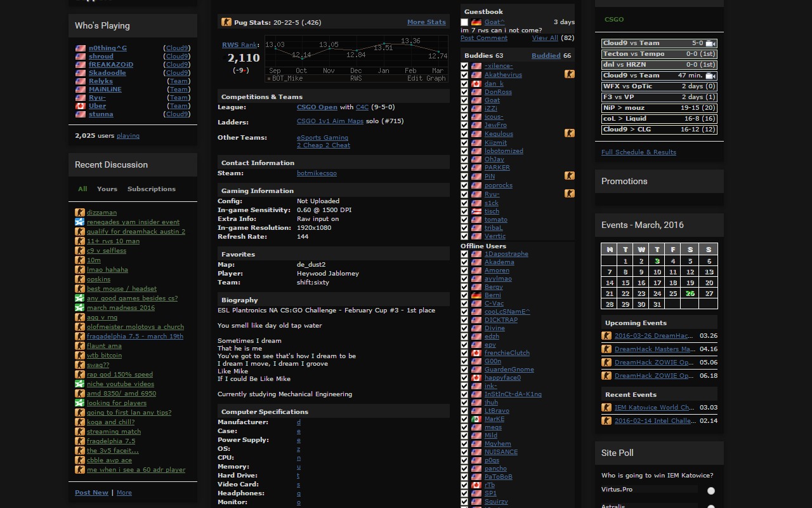Toggle the checkbox next to offline user NUISANCE
Image resolution: width=812 pixels, height=508 pixels.
pos(464,452)
